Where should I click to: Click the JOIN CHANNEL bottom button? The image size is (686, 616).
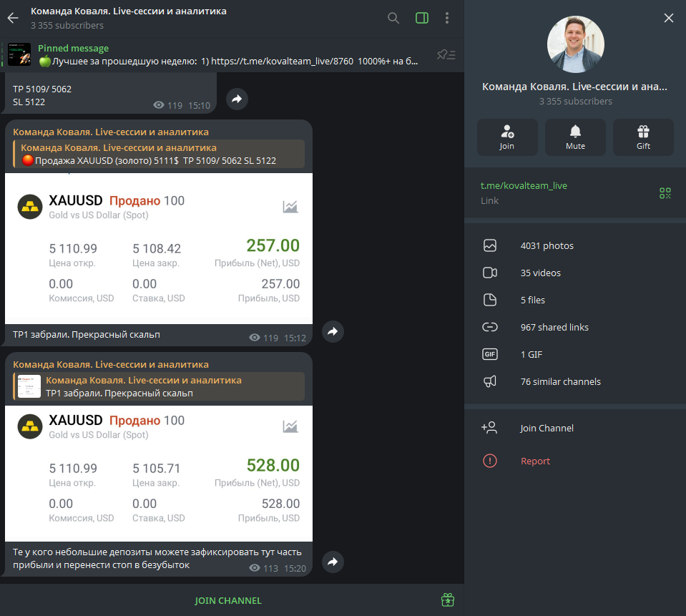click(228, 601)
